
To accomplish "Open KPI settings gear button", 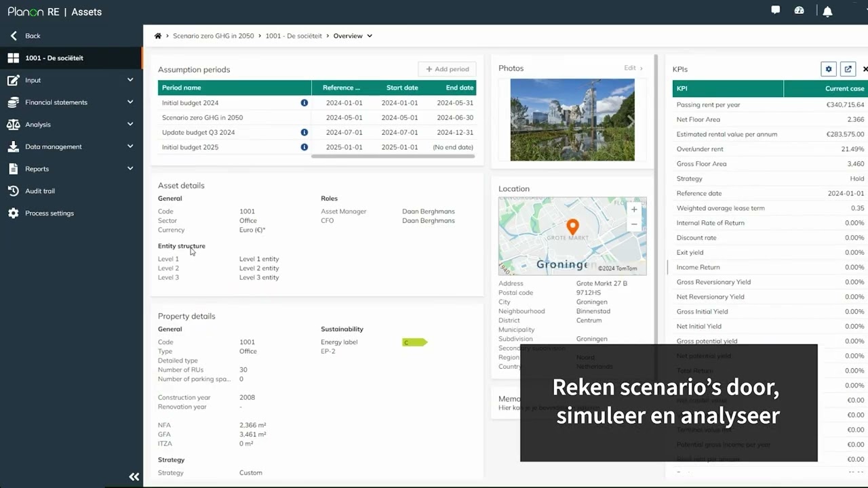I will pos(828,69).
